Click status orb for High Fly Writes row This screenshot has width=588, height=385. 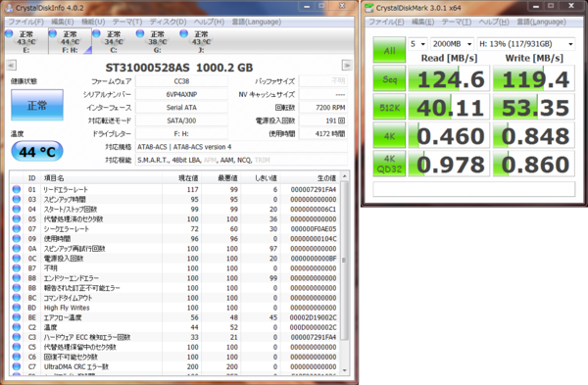coord(17,308)
